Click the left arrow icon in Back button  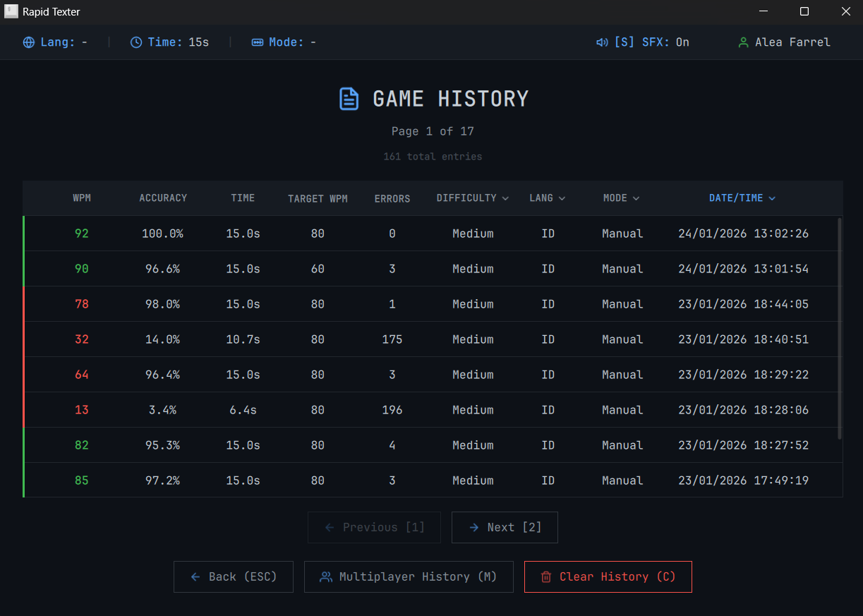pyautogui.click(x=195, y=577)
